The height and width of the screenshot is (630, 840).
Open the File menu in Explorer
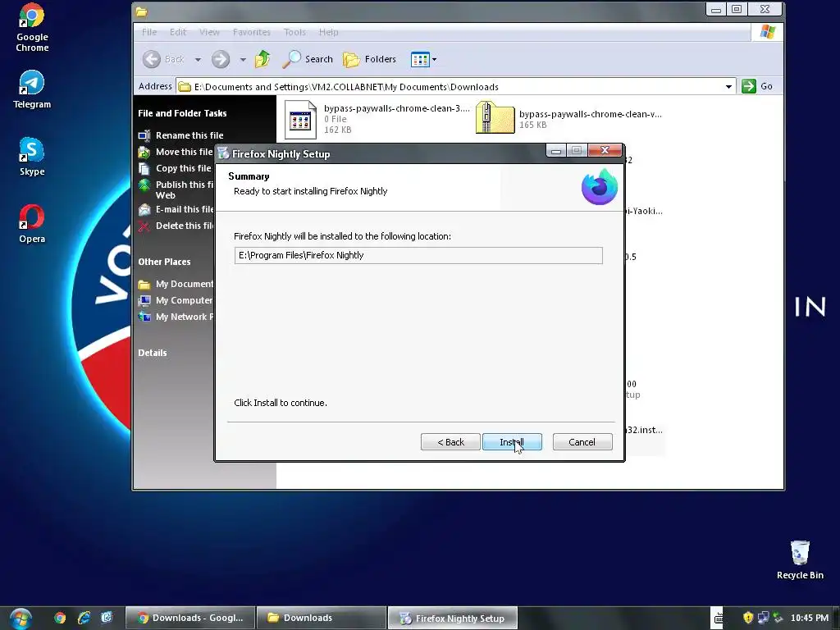coord(149,32)
